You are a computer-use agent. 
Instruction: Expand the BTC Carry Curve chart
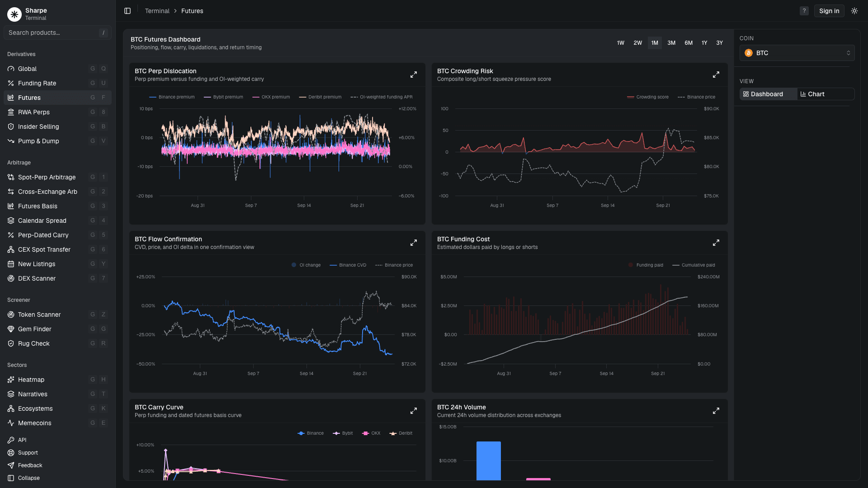click(x=413, y=411)
